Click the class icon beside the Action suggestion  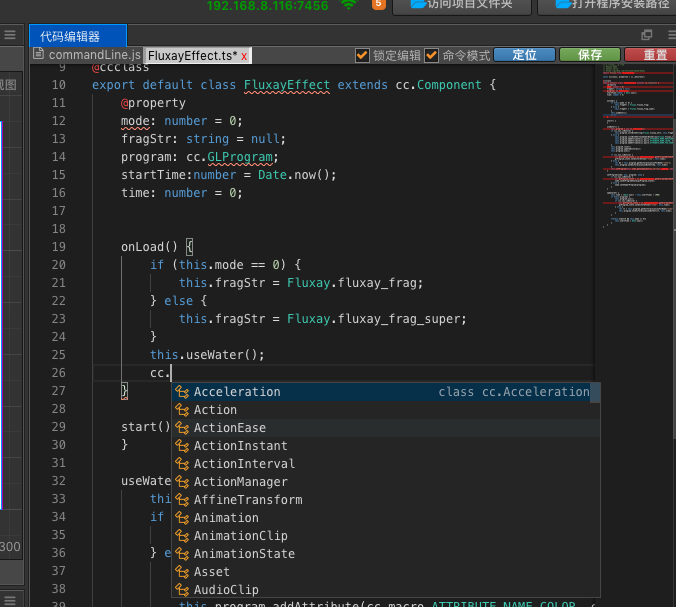pos(182,410)
